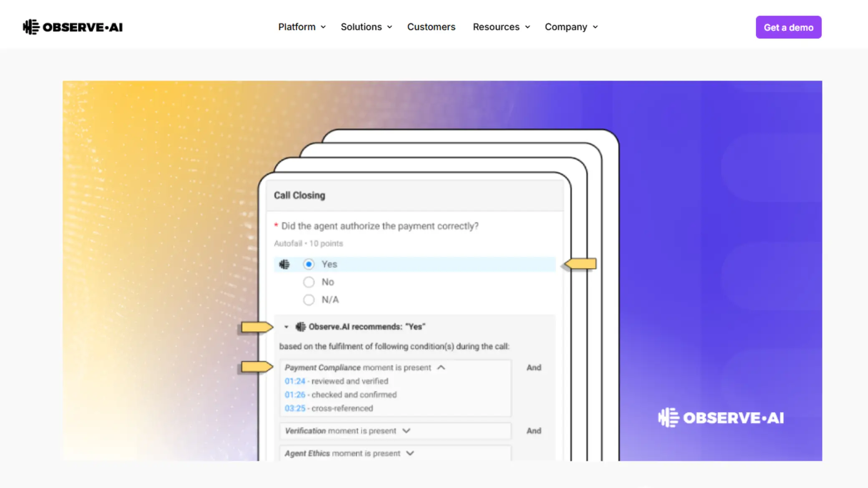
Task: Go to the Customers menu item
Action: (x=431, y=27)
